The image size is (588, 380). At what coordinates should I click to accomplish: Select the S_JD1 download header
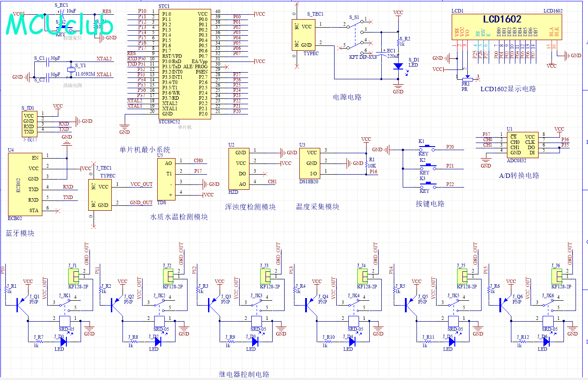29,123
